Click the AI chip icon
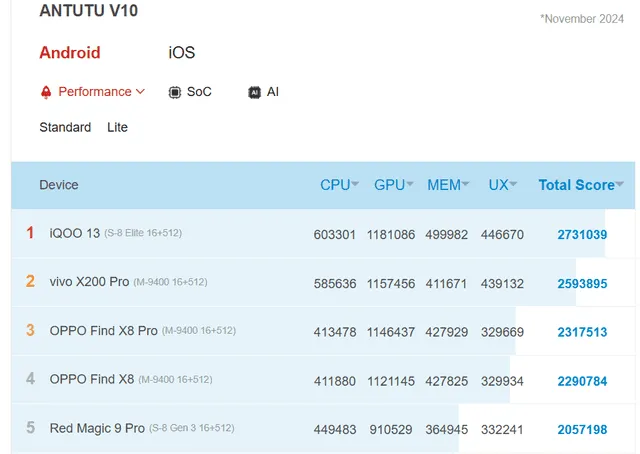The width and height of the screenshot is (640, 454). click(254, 92)
